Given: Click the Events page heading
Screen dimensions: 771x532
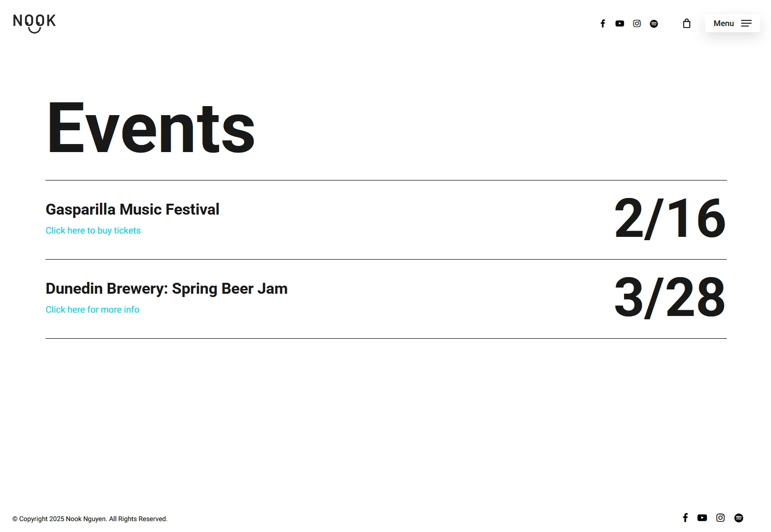Looking at the screenshot, I should (151, 128).
